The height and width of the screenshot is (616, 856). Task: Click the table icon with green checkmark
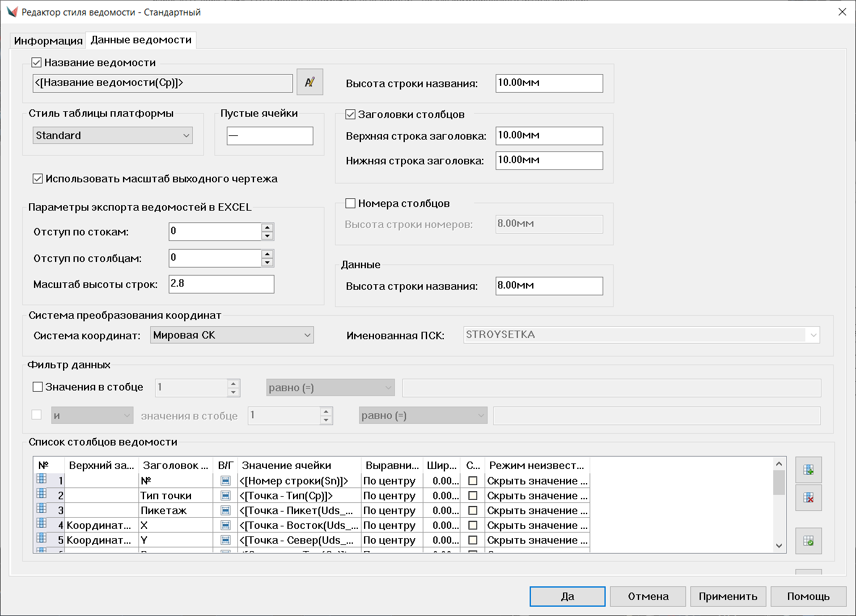(x=808, y=541)
